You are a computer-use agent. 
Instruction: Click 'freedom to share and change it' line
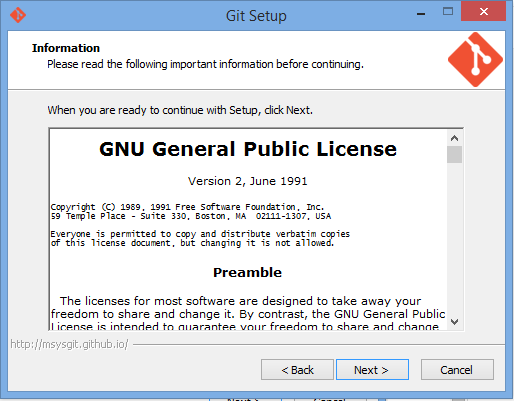tap(248, 314)
